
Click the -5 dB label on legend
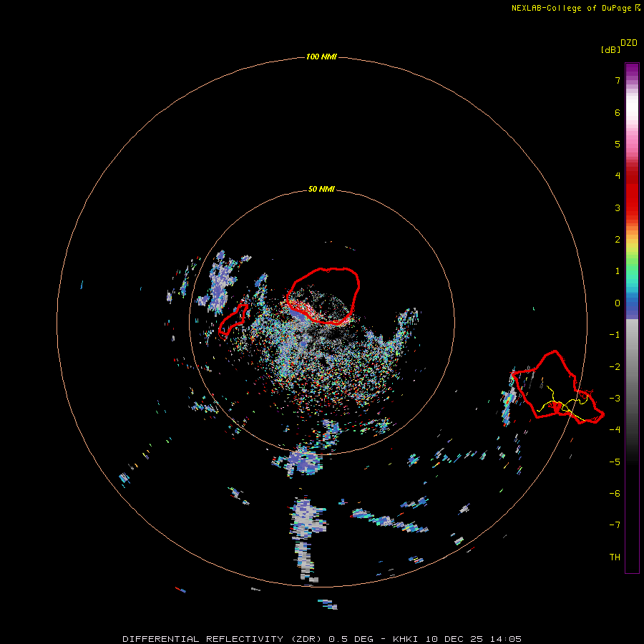(x=615, y=462)
